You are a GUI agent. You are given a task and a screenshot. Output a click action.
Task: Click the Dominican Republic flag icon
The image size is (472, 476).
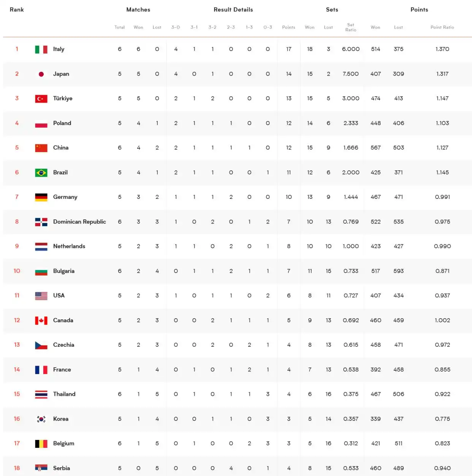tap(41, 222)
